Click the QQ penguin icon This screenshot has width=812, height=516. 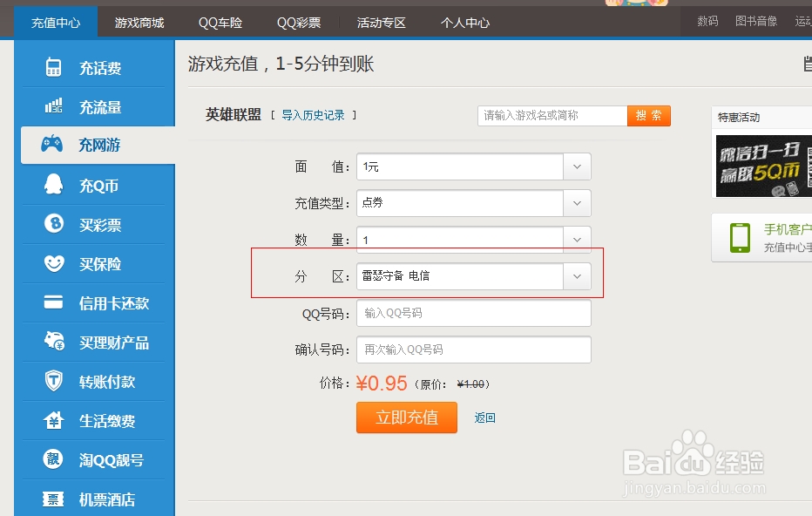click(x=53, y=184)
